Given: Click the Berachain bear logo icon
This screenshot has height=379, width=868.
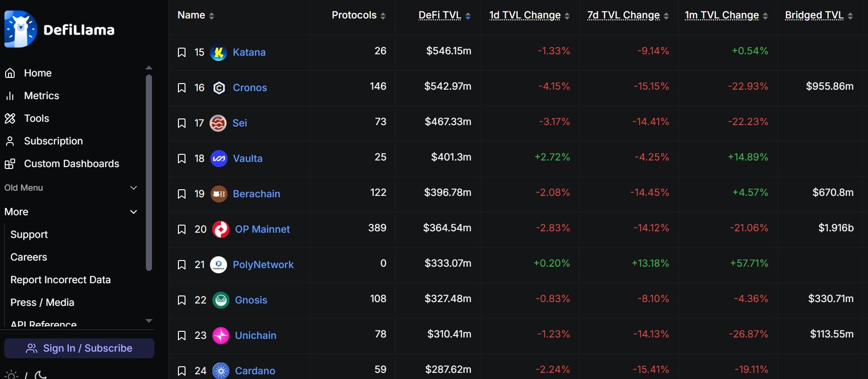Looking at the screenshot, I should pos(219,194).
